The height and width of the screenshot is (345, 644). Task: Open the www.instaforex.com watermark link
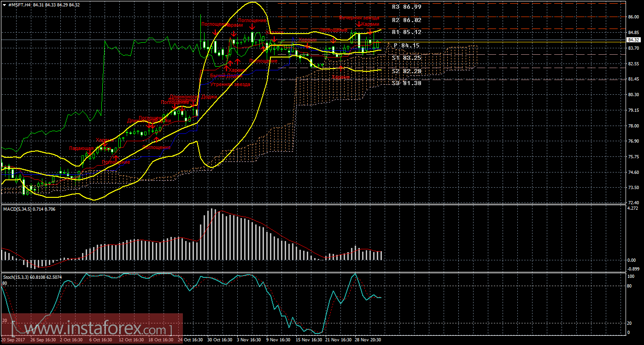point(91,329)
